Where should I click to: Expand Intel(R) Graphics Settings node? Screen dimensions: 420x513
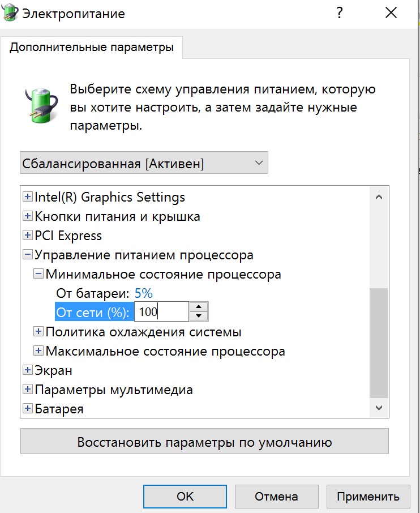(28, 196)
